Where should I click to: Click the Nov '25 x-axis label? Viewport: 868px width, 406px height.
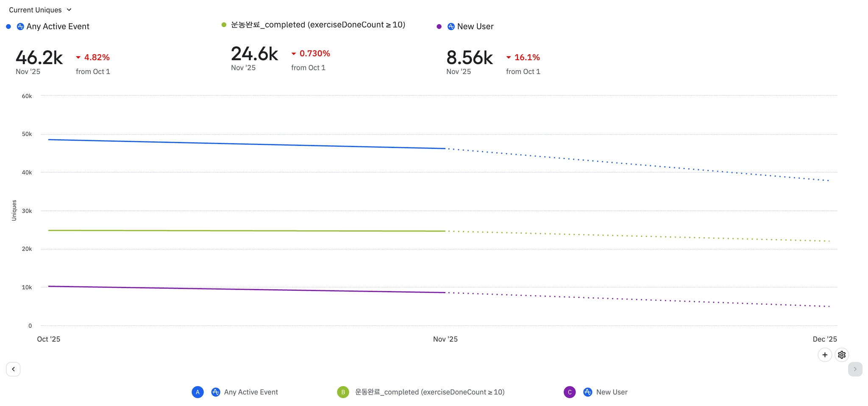445,339
